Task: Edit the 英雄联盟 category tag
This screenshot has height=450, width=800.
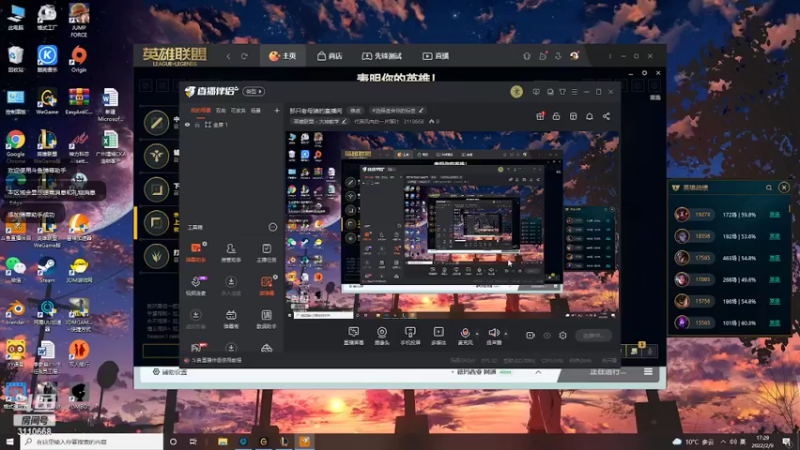Action: point(319,121)
